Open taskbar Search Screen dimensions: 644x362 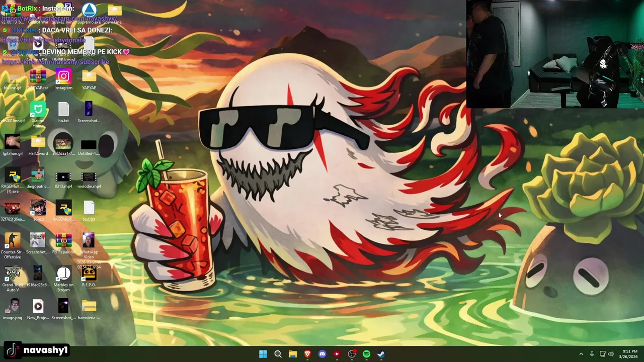(x=278, y=354)
